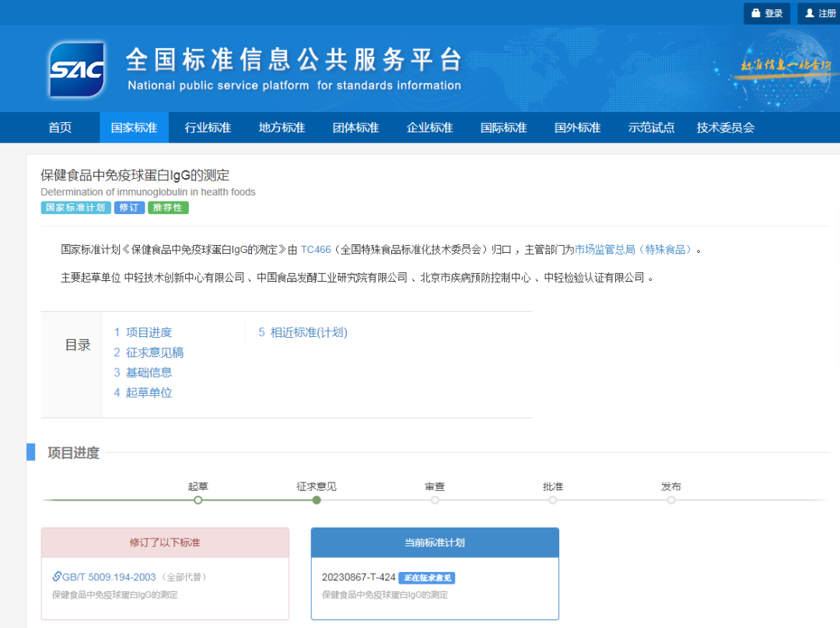Click the 项目进度 section heading
This screenshot has height=628, width=840.
[73, 453]
